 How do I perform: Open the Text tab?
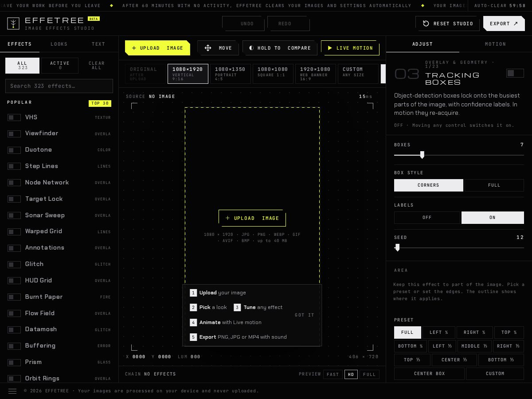98,44
